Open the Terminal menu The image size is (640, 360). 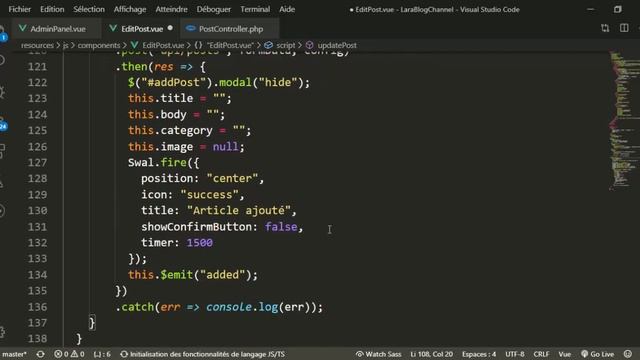click(x=255, y=9)
